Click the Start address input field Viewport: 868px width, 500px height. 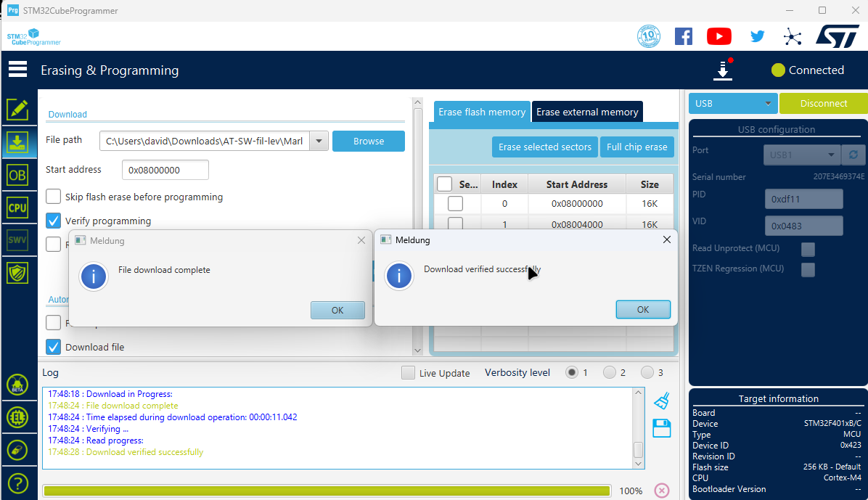click(x=165, y=171)
